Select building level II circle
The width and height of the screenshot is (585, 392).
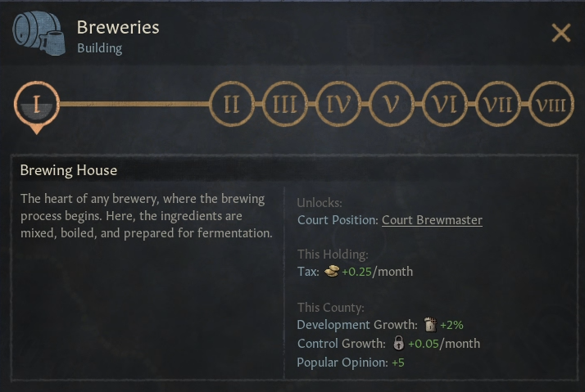coord(232,105)
